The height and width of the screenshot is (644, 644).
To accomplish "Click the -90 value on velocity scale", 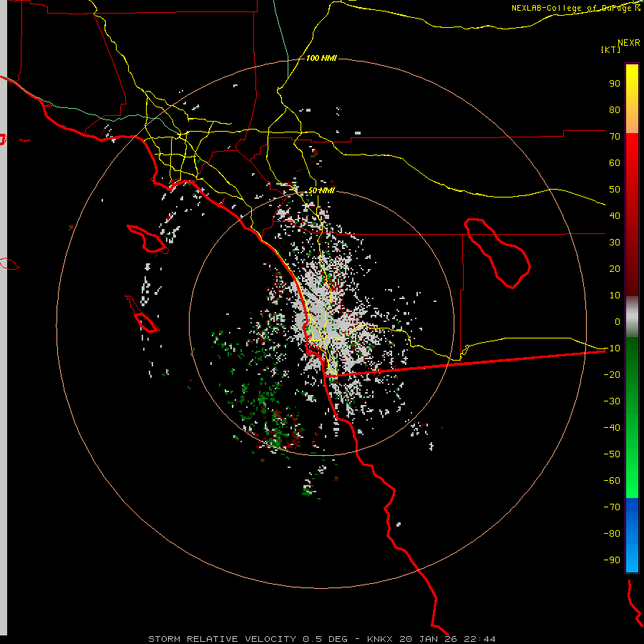I will click(x=612, y=560).
